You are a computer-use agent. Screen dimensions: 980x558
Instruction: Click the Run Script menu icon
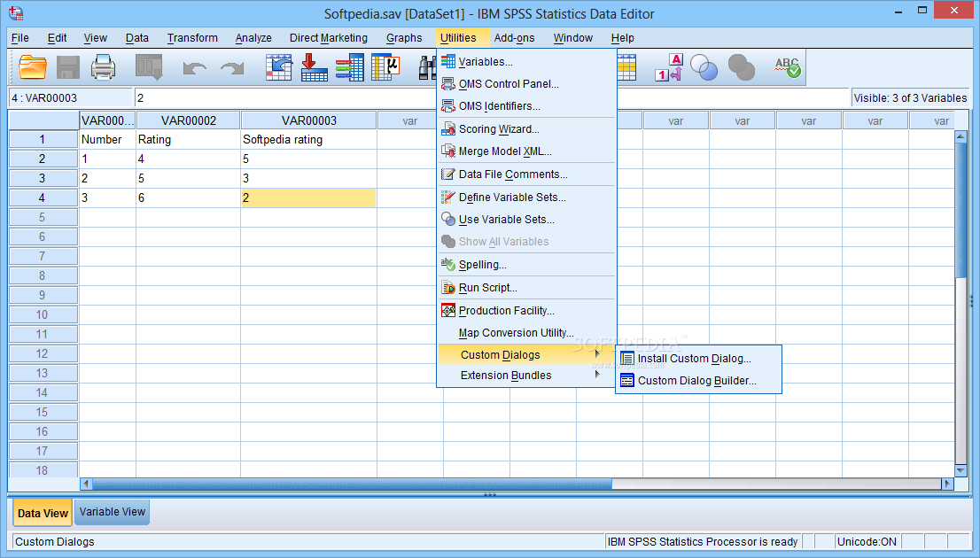(x=448, y=288)
